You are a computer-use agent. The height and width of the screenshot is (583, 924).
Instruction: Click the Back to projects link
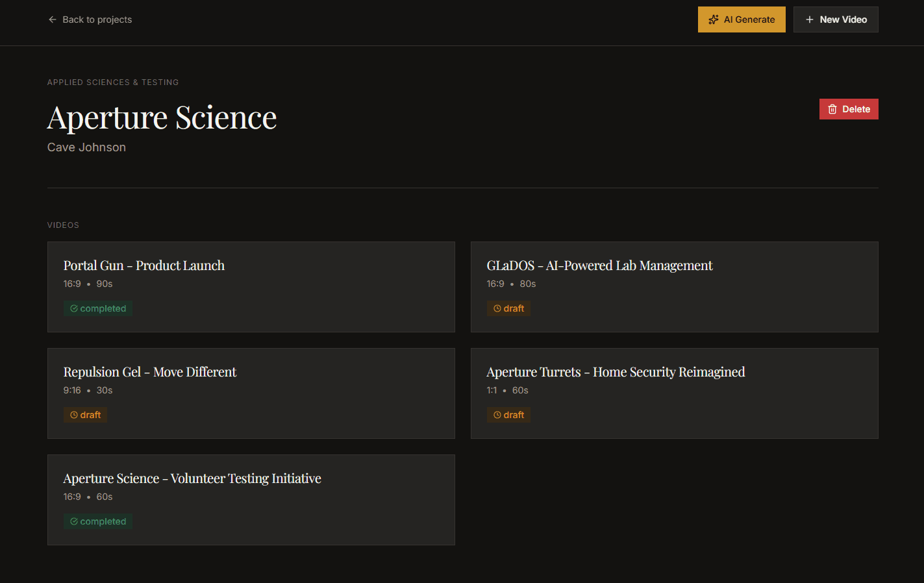pyautogui.click(x=90, y=19)
